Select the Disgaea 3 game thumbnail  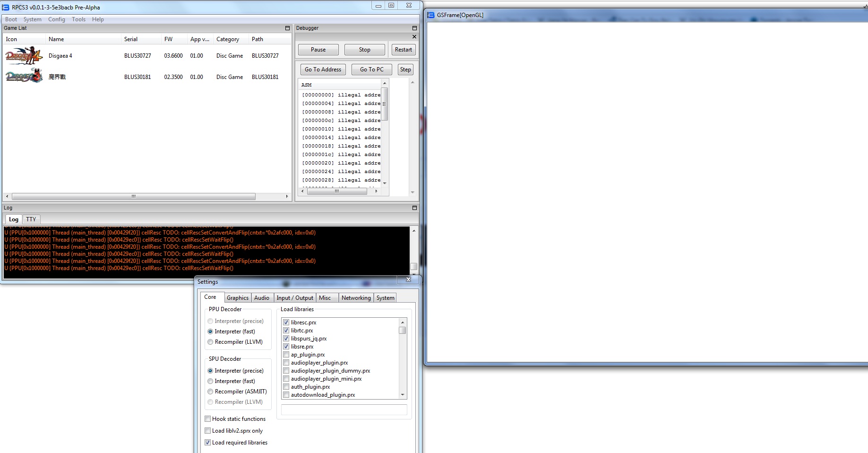coord(24,77)
